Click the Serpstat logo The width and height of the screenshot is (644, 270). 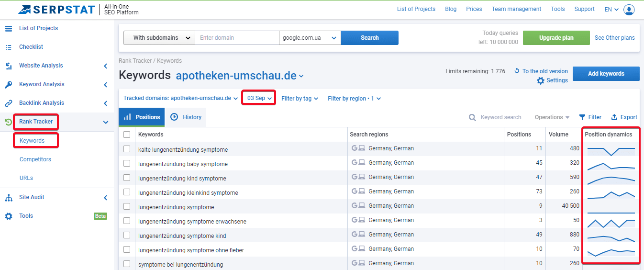[x=56, y=9]
